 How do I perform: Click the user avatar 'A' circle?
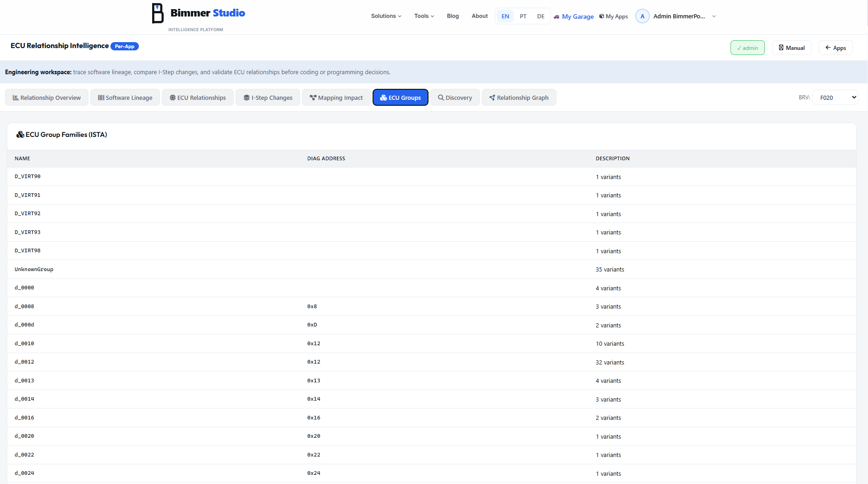pyautogui.click(x=642, y=16)
